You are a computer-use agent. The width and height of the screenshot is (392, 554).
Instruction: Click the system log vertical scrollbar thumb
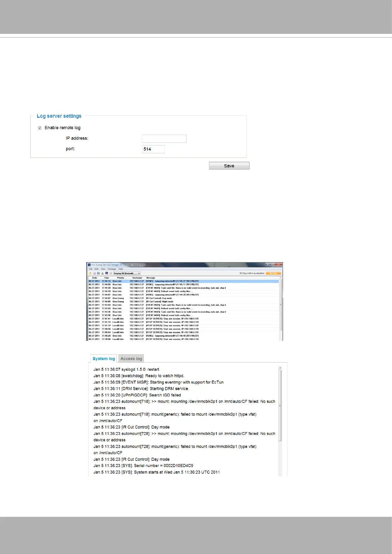(x=280, y=405)
